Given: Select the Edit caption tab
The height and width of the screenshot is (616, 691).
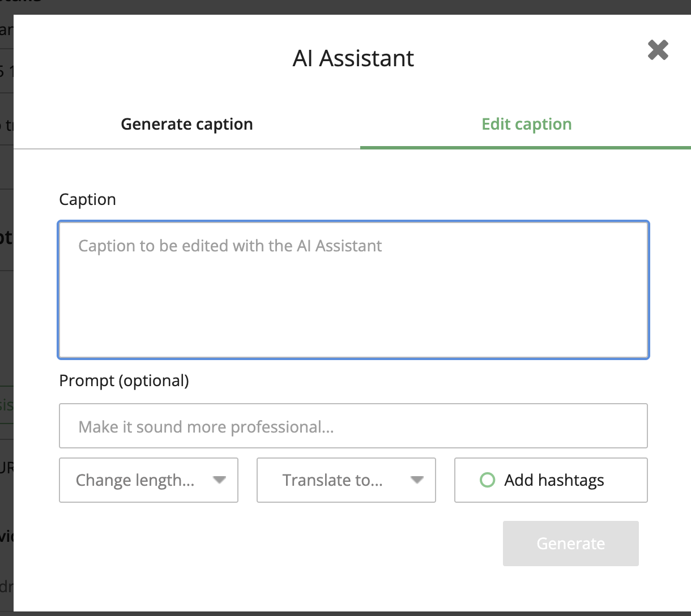Looking at the screenshot, I should tap(526, 124).
